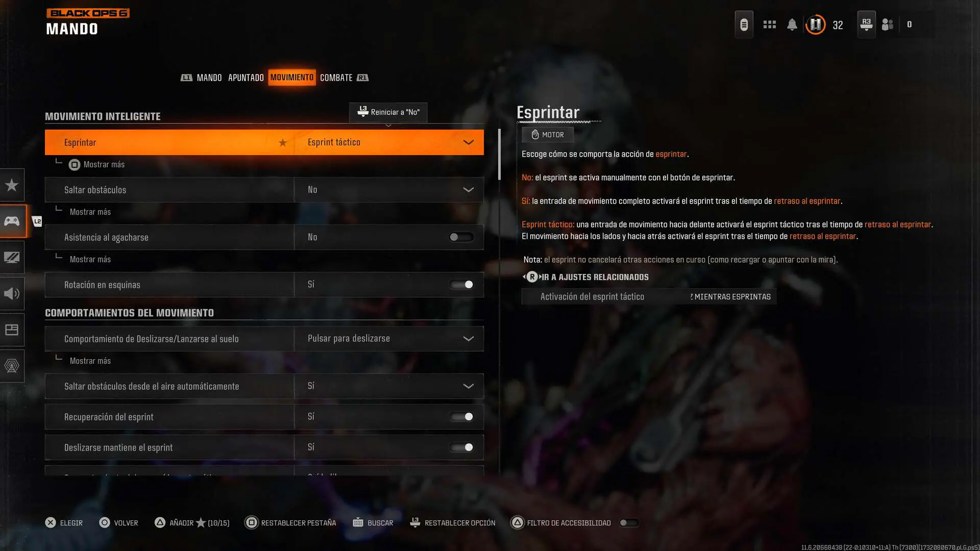This screenshot has width=980, height=551.
Task: Open the interface layout sidebar icon
Action: [12, 330]
